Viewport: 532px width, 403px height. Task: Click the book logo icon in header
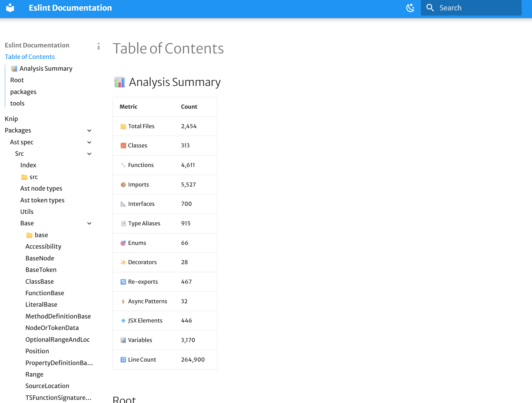pos(10,8)
